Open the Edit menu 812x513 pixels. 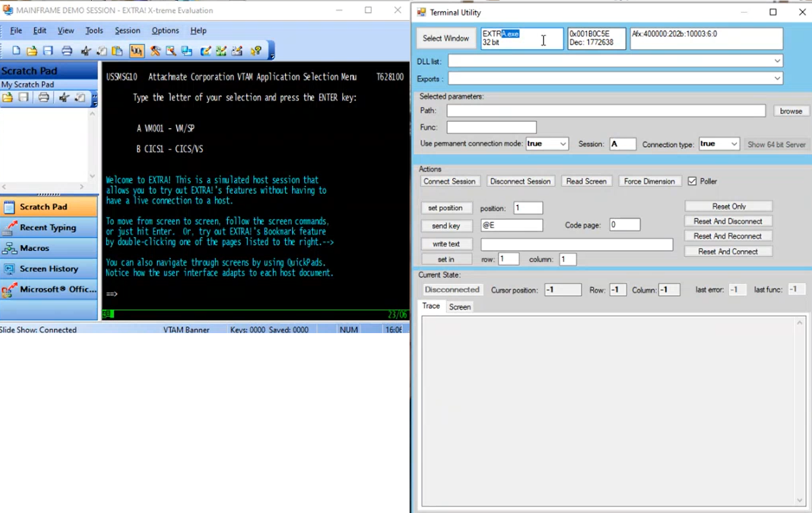coord(40,30)
